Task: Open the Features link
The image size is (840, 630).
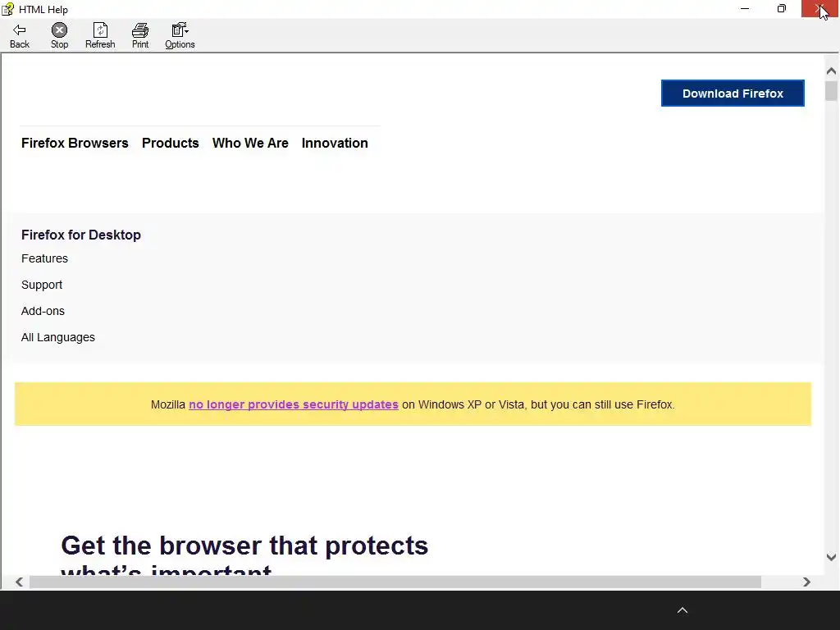Action: (x=44, y=258)
